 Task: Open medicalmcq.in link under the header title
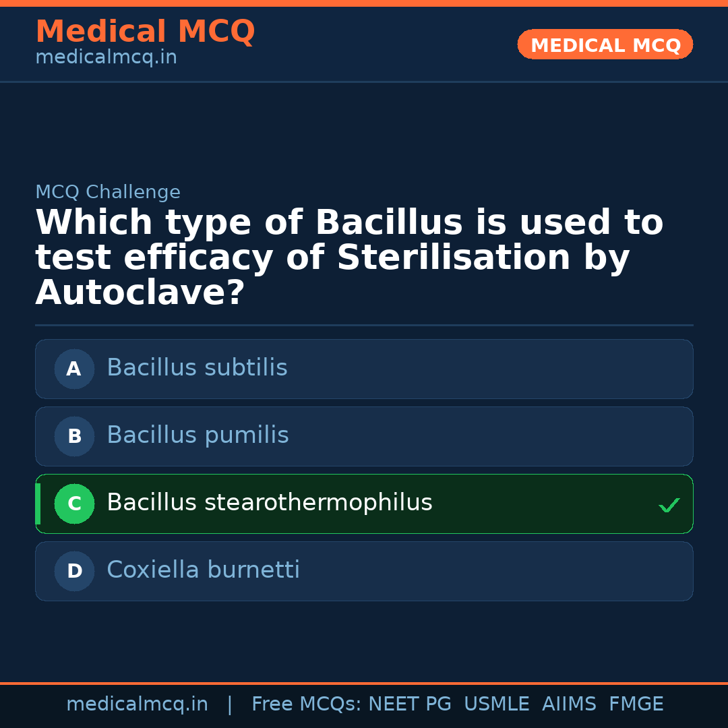pos(106,58)
